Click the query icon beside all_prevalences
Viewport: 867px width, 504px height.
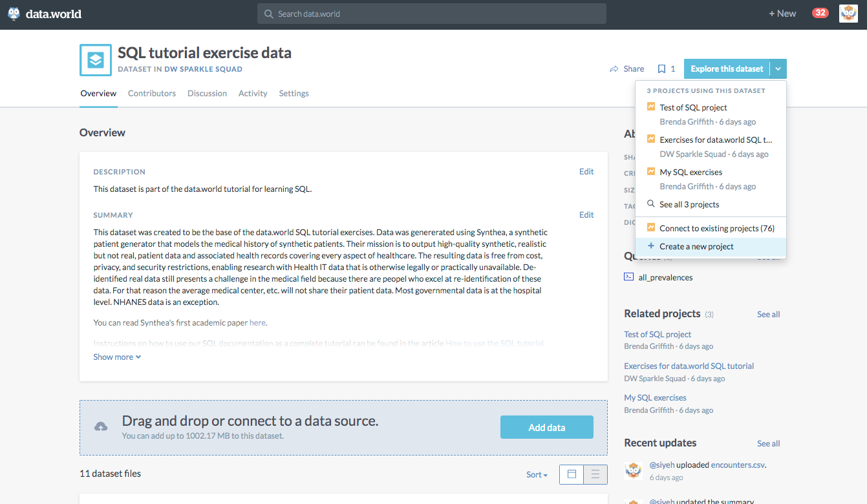tap(628, 277)
